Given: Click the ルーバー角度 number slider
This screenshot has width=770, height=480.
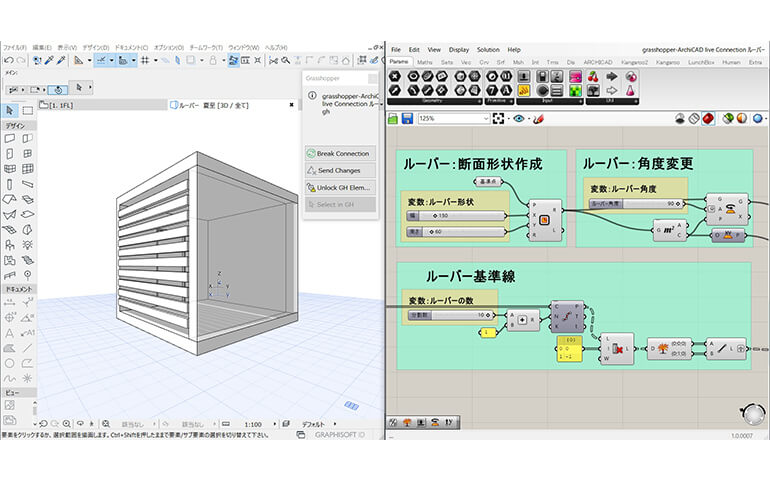Looking at the screenshot, I should pyautogui.click(x=636, y=203).
